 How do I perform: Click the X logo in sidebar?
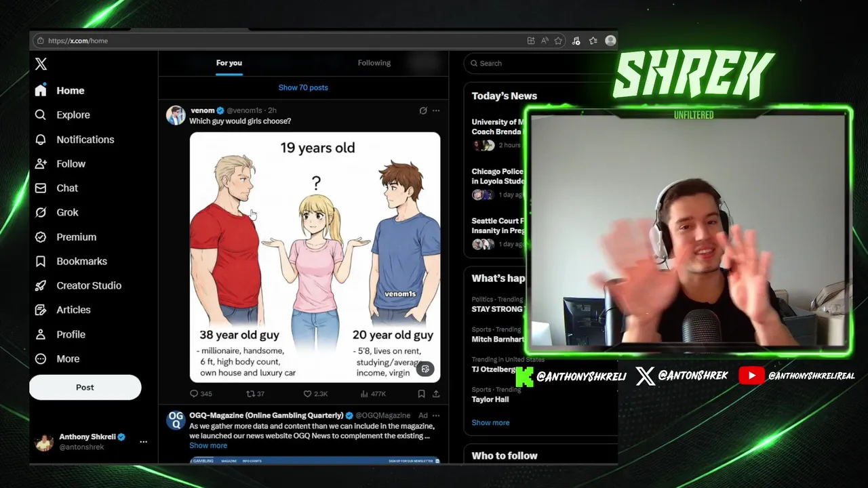point(41,64)
